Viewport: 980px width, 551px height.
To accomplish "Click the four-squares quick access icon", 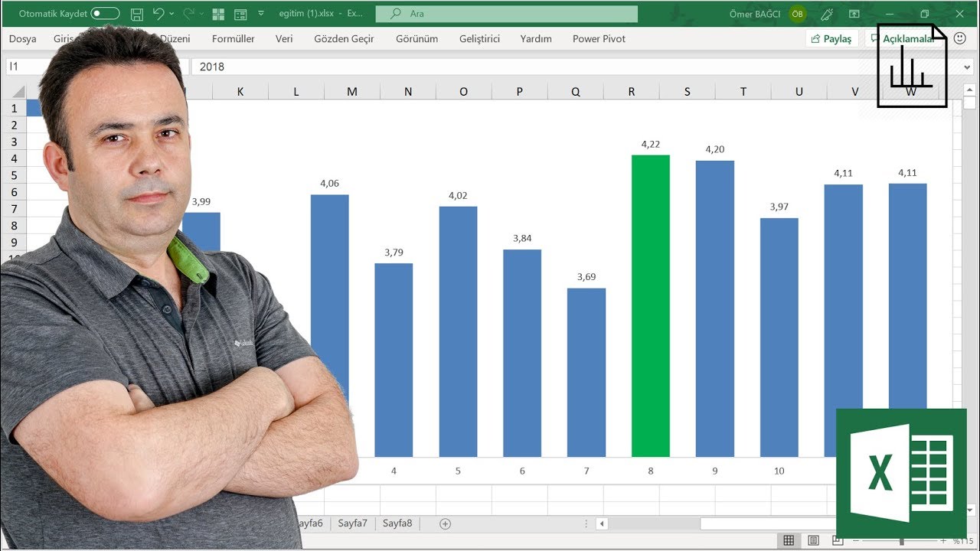I will pyautogui.click(x=218, y=14).
